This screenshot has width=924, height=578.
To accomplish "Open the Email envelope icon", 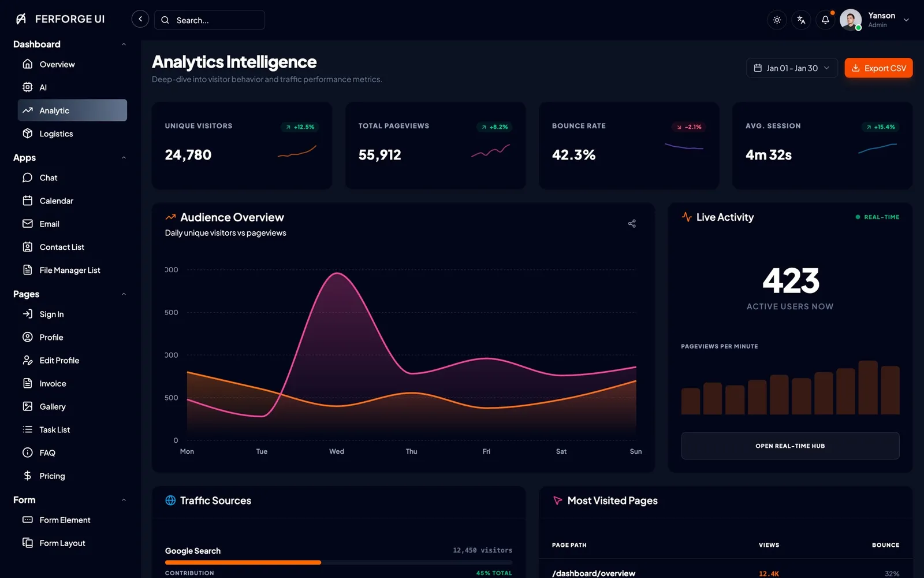I will coord(27,224).
